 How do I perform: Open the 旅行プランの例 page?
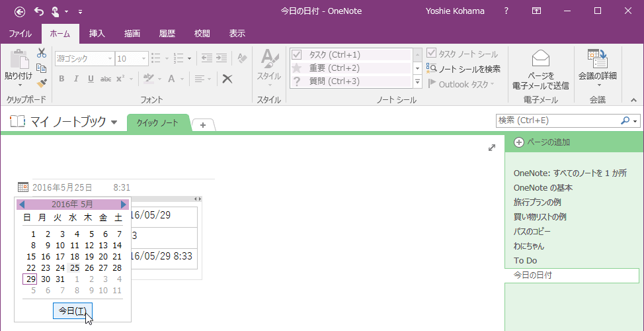point(537,203)
